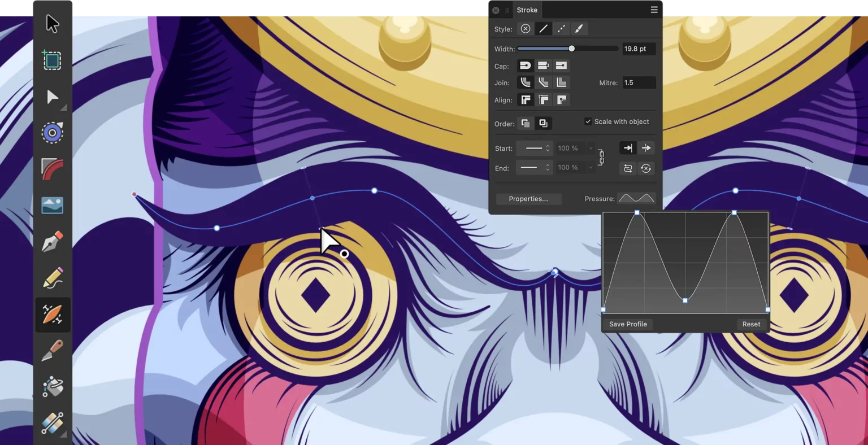Open the Start arrowhead scale dropdown arrow
This screenshot has height=445, width=868.
pos(591,149)
